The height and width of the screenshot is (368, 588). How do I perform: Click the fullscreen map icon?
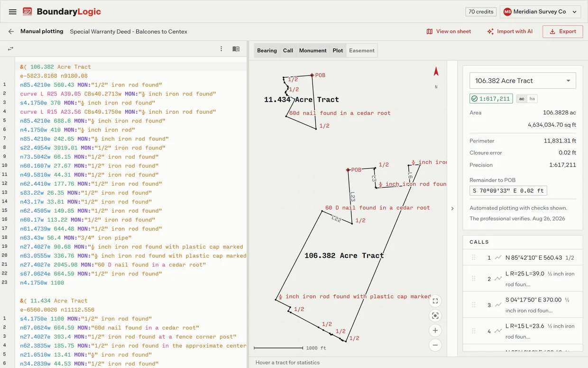[435, 301]
